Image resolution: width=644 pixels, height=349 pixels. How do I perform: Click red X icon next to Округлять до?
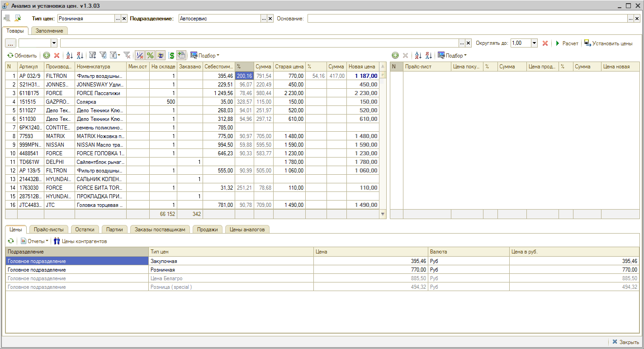(x=545, y=43)
